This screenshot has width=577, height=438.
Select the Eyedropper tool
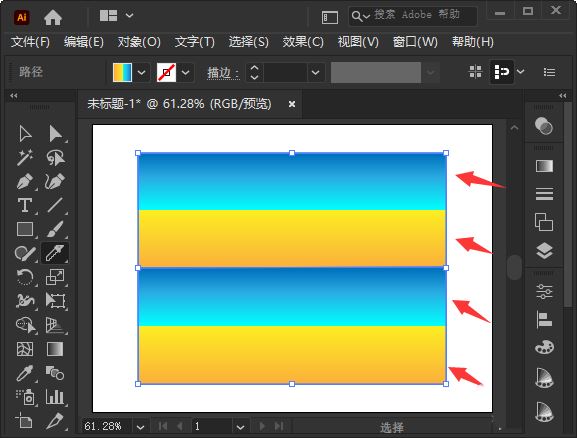(25, 373)
